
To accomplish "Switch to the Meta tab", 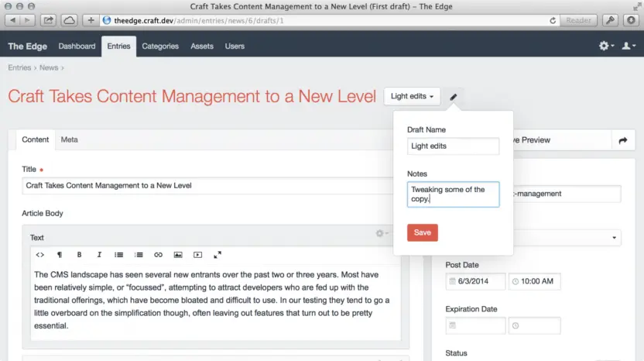I will point(70,139).
